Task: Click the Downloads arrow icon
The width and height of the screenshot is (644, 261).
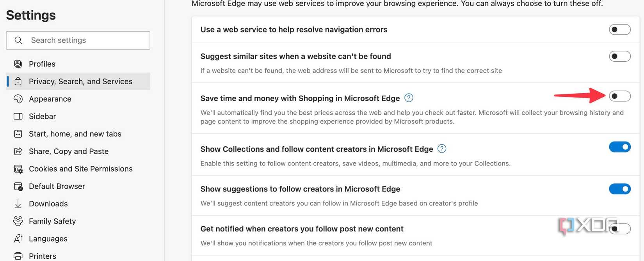Action: 18,204
